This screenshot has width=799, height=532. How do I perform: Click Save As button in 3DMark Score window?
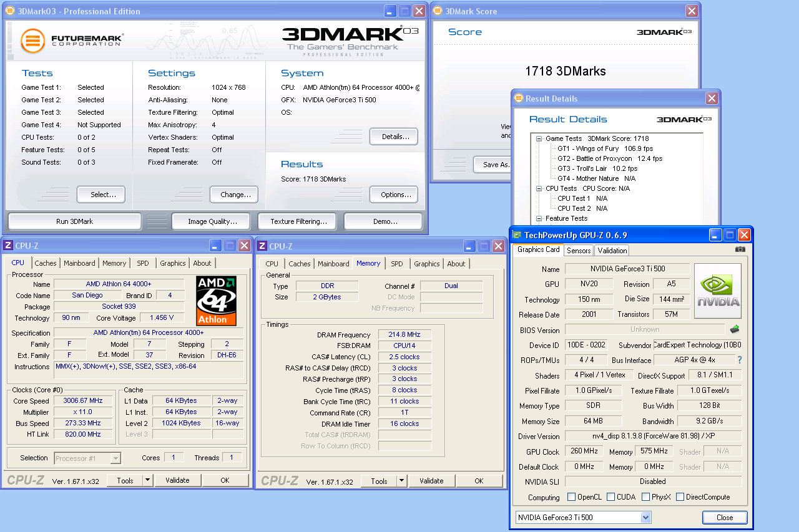pyautogui.click(x=493, y=165)
